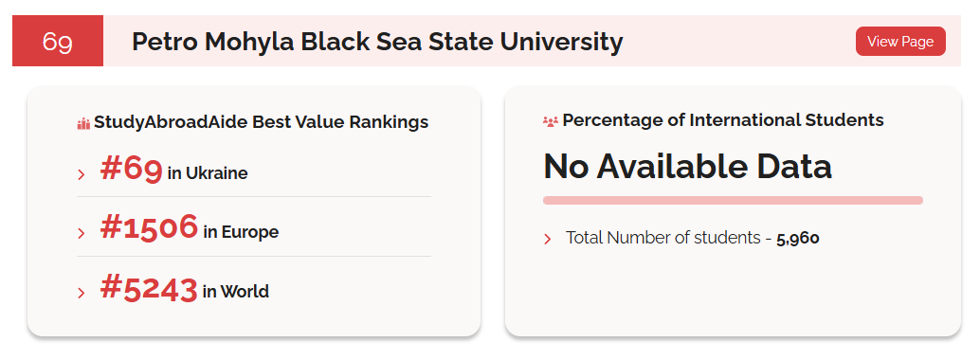Click the bar chart rankings icon

point(83,123)
